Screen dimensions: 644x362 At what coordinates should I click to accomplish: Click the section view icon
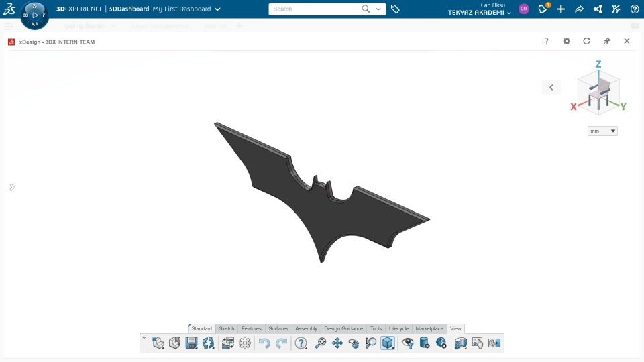point(461,343)
